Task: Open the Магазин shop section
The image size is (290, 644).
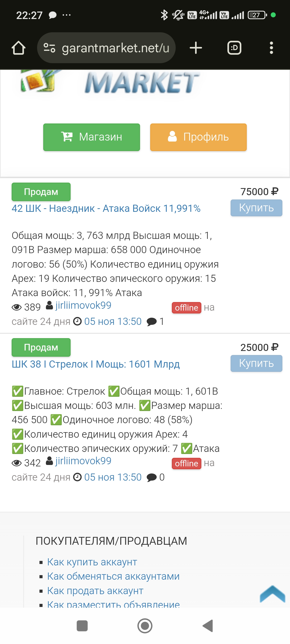Action: click(x=92, y=137)
